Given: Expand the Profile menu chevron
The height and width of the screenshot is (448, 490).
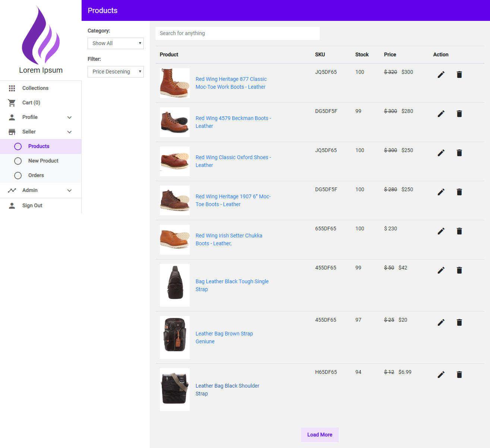Looking at the screenshot, I should point(69,117).
